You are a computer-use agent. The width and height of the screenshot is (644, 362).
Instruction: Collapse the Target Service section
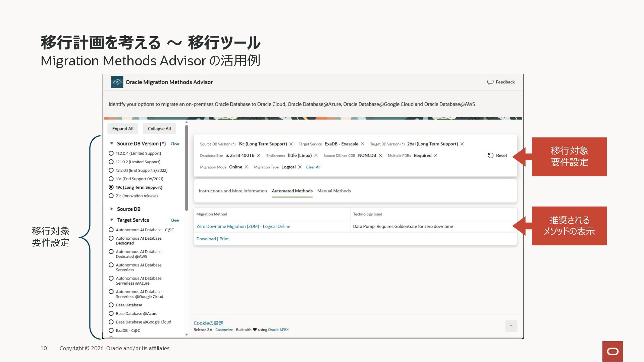[x=112, y=220]
